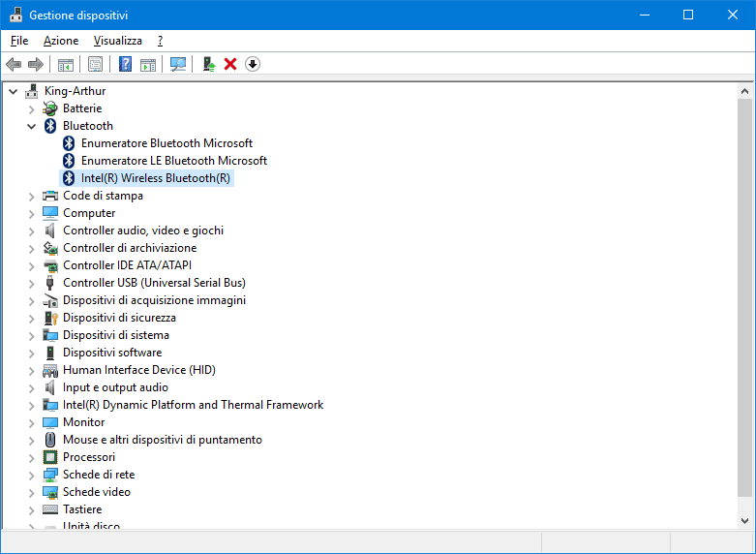
Task: Collapse the King-Arthur root node
Action: [14, 91]
